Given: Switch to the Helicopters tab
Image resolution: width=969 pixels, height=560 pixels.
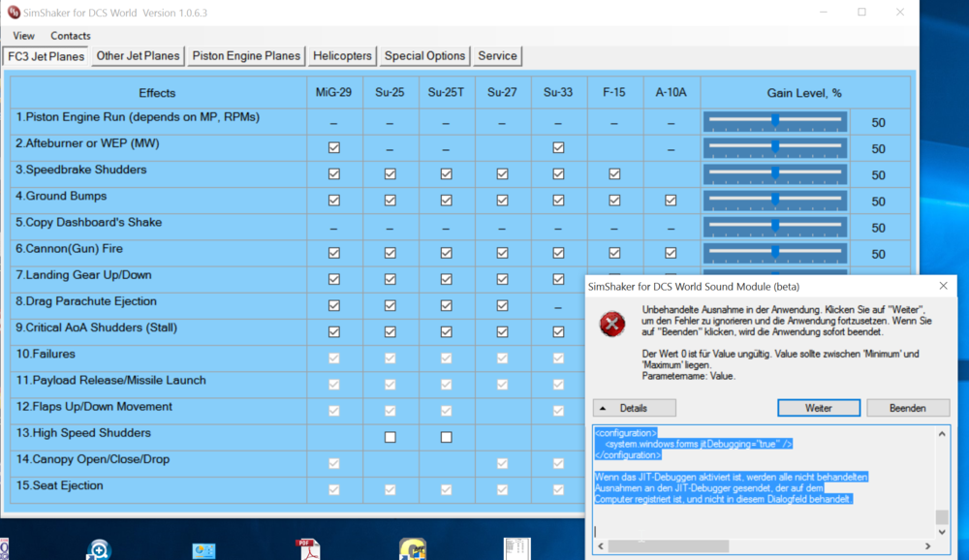Looking at the screenshot, I should click(342, 55).
